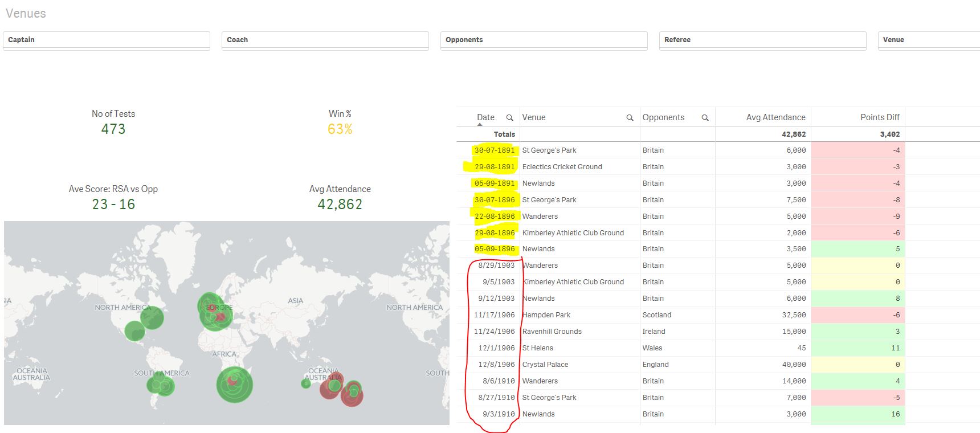Image resolution: width=980 pixels, height=433 pixels.
Task: Sort table by Venue column header
Action: click(534, 117)
